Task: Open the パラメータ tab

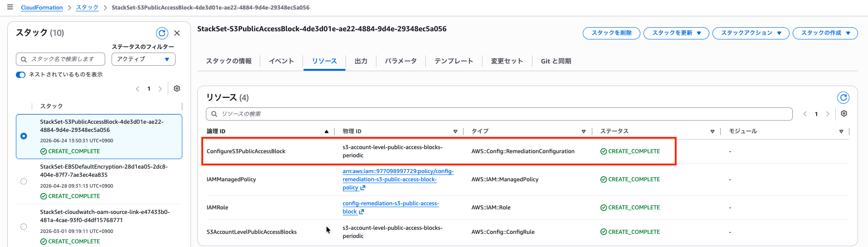Action: click(x=400, y=61)
